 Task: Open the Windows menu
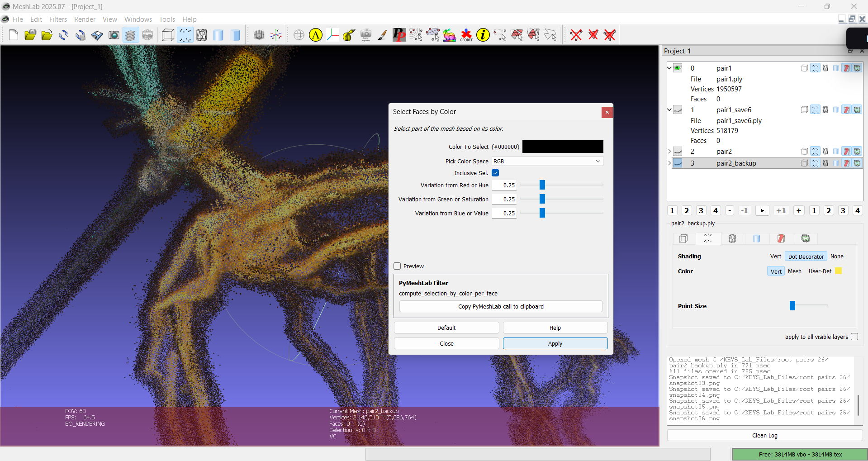tap(138, 19)
